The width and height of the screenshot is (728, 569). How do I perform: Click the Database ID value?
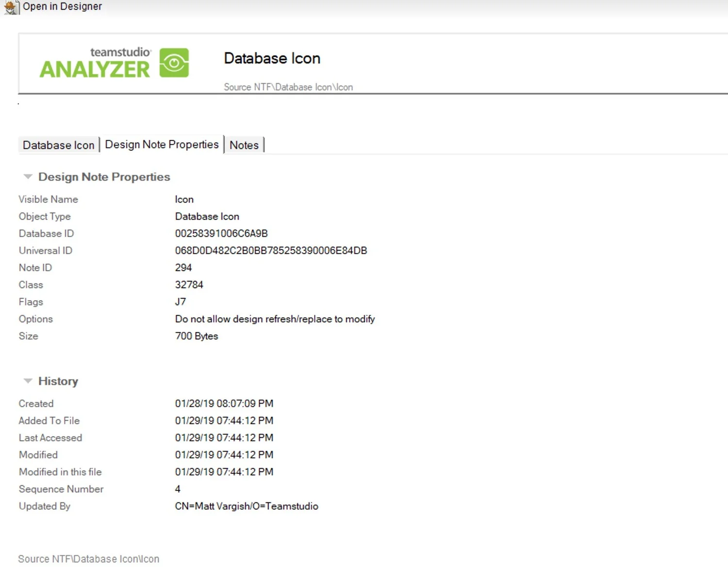(221, 233)
